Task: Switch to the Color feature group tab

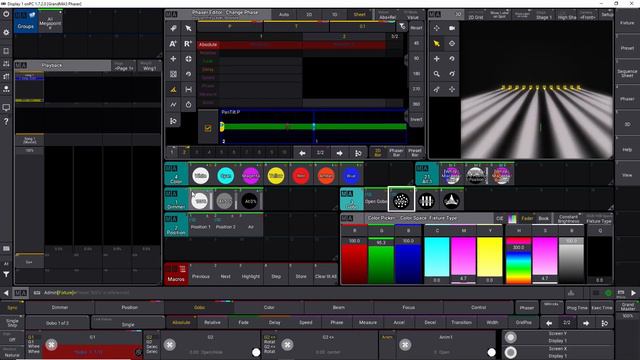Action: pos(269,307)
